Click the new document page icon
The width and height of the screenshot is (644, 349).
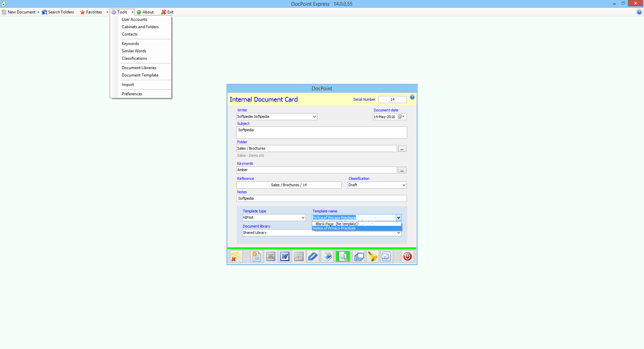pyautogui.click(x=257, y=257)
